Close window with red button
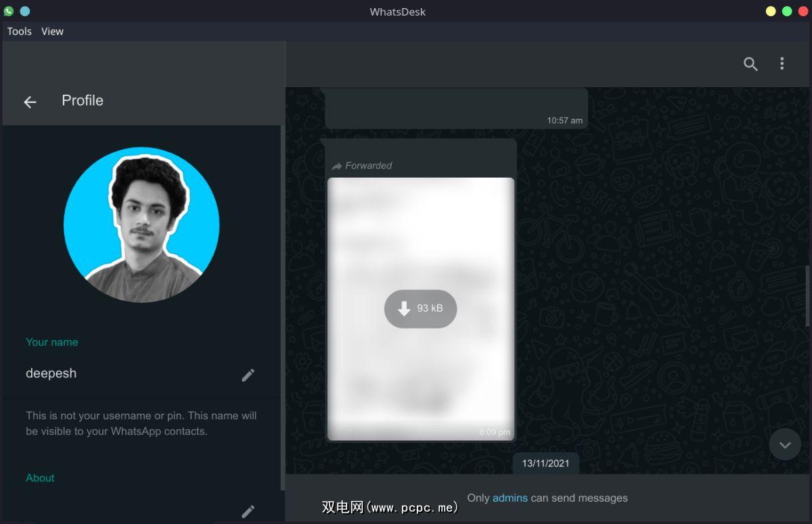This screenshot has height=524, width=812. [x=803, y=11]
